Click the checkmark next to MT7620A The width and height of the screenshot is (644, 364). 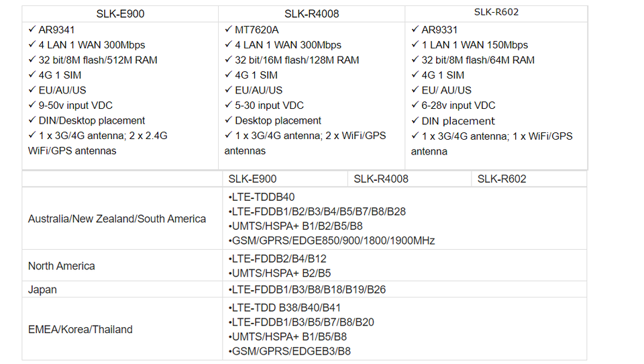pos(228,29)
